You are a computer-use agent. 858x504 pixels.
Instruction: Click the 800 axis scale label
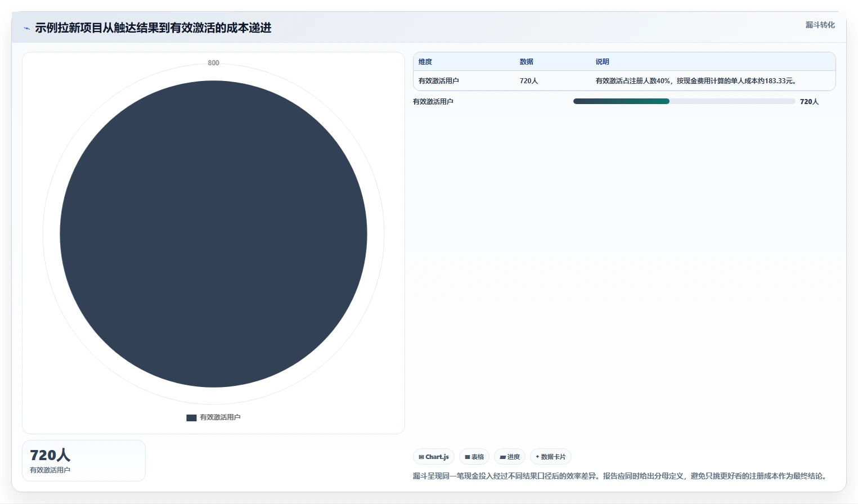213,63
